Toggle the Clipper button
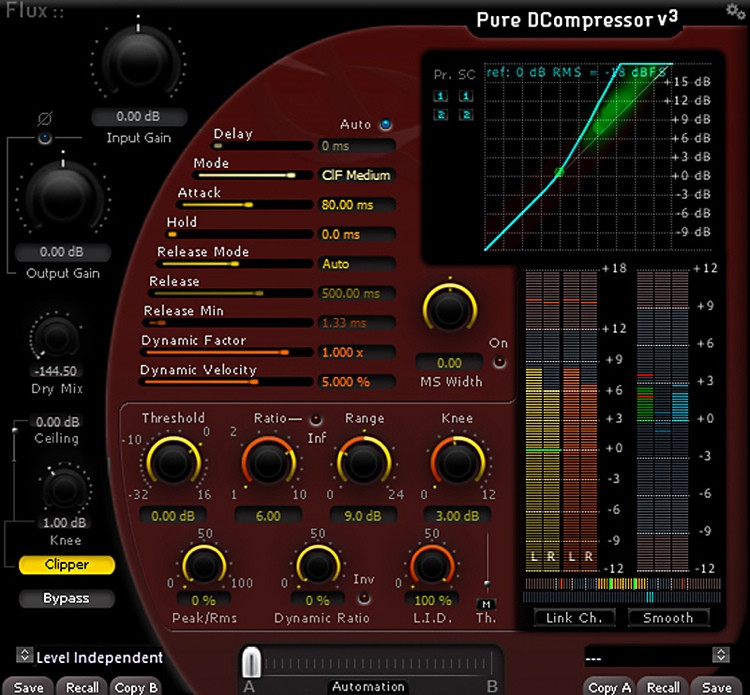750x695 pixels. pos(67,565)
